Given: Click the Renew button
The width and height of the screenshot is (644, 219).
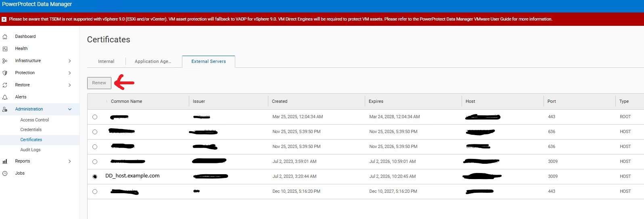Looking at the screenshot, I should (99, 83).
